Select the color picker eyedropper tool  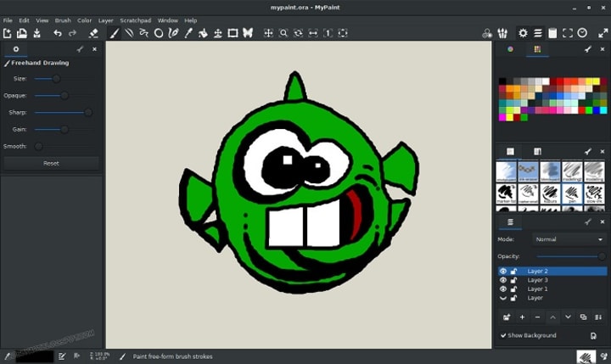tap(188, 33)
